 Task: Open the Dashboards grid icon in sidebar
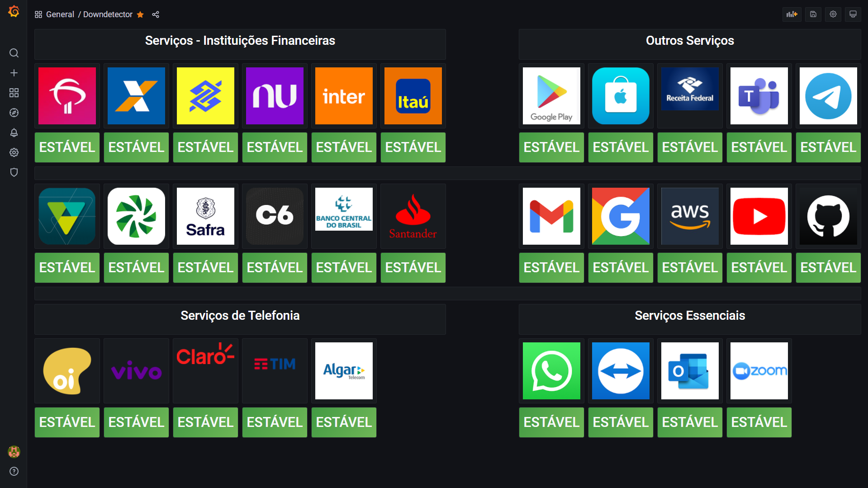coord(14,93)
